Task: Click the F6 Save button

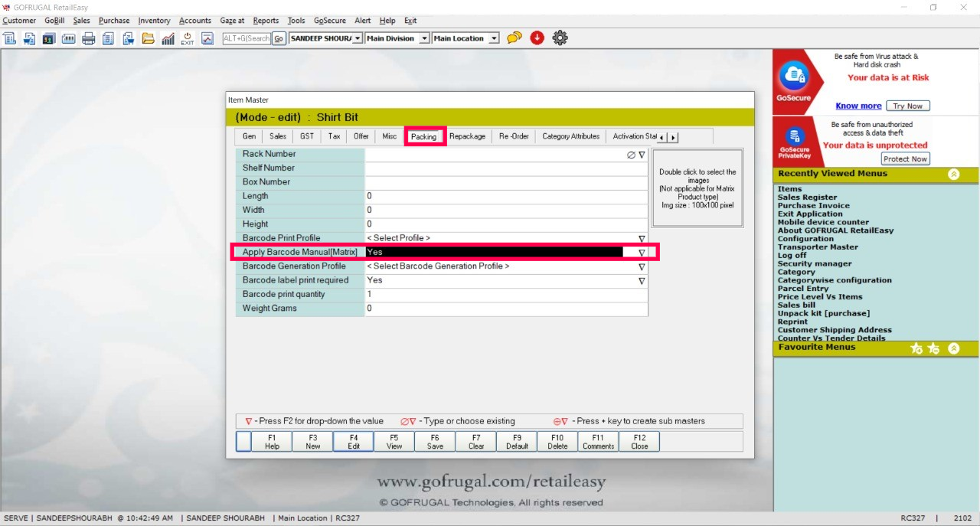Action: (435, 442)
